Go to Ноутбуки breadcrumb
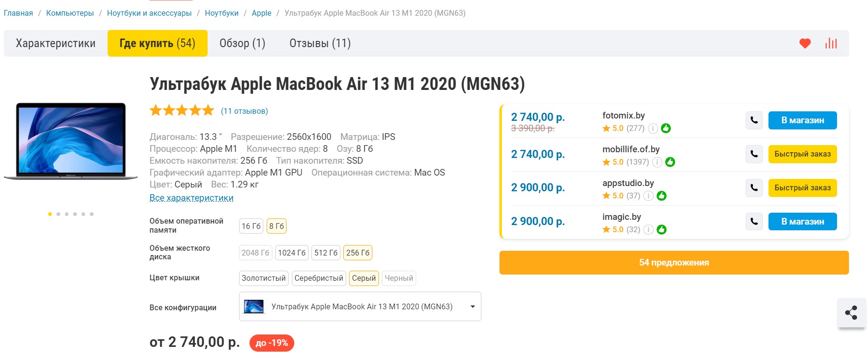The width and height of the screenshot is (868, 364). 222,13
